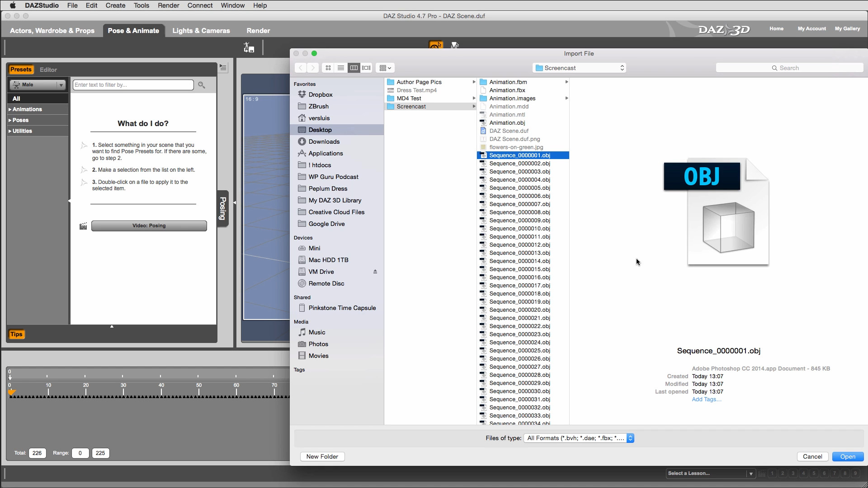This screenshot has width=868, height=488.
Task: Open My Account link in DAZ header
Action: (811, 28)
